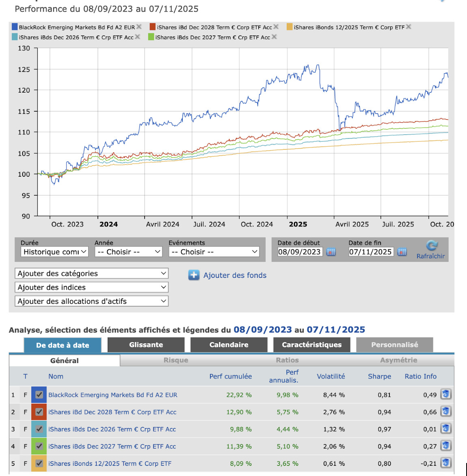Sort table by Volatilité column header
The image size is (467, 476).
tap(331, 376)
